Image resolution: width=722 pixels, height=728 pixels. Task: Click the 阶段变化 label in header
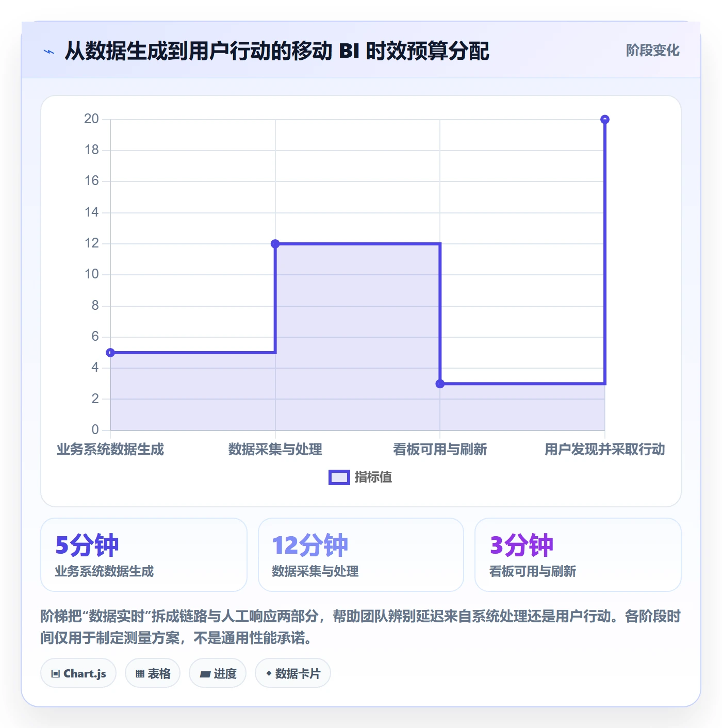(x=652, y=51)
